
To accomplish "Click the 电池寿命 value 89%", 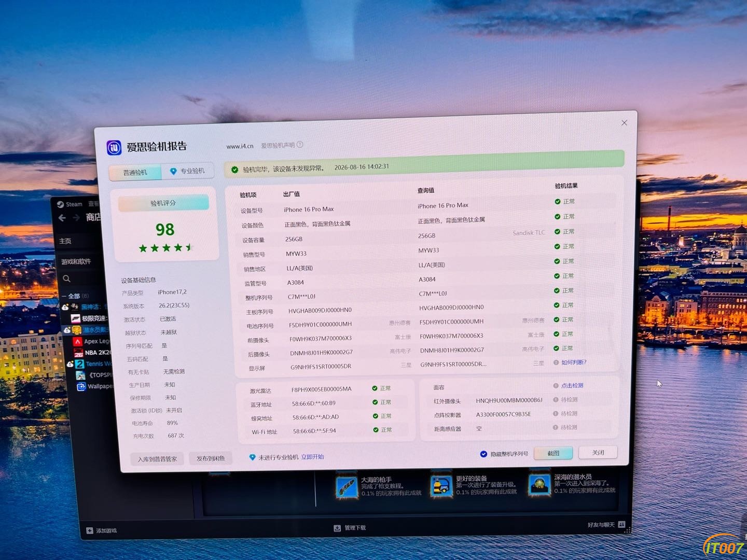I will coord(172,423).
